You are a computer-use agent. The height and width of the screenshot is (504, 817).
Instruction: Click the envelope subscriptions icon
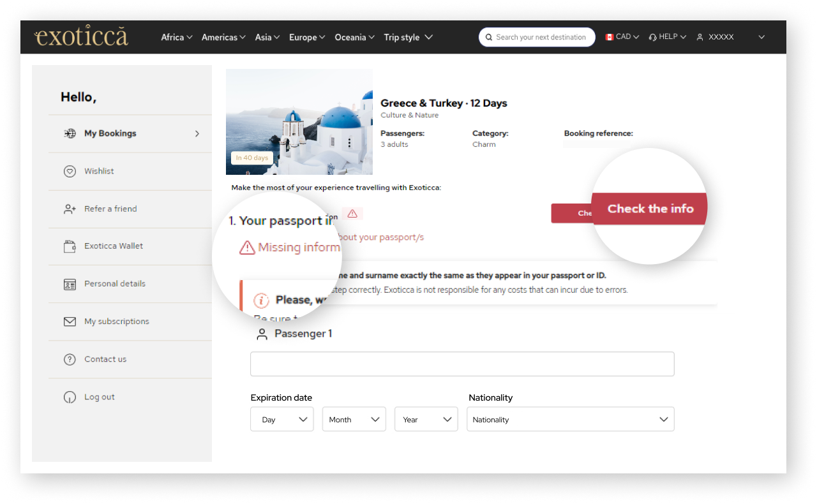70,322
